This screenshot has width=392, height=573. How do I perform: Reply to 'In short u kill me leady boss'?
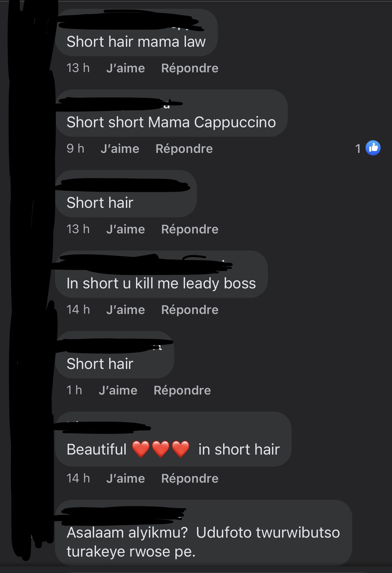(x=190, y=310)
